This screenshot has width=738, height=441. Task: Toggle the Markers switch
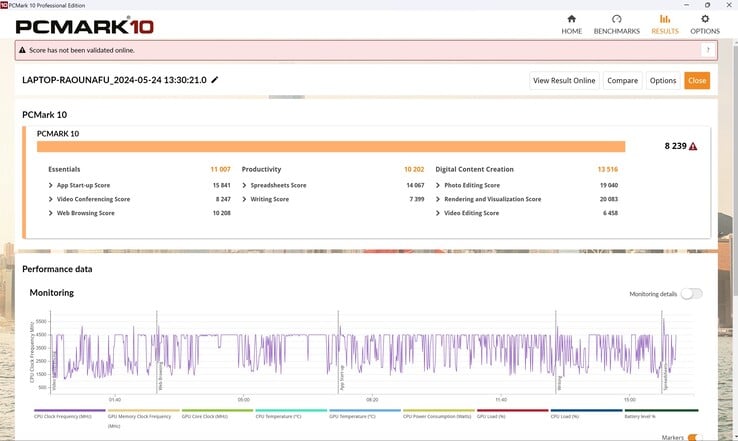click(x=695, y=438)
